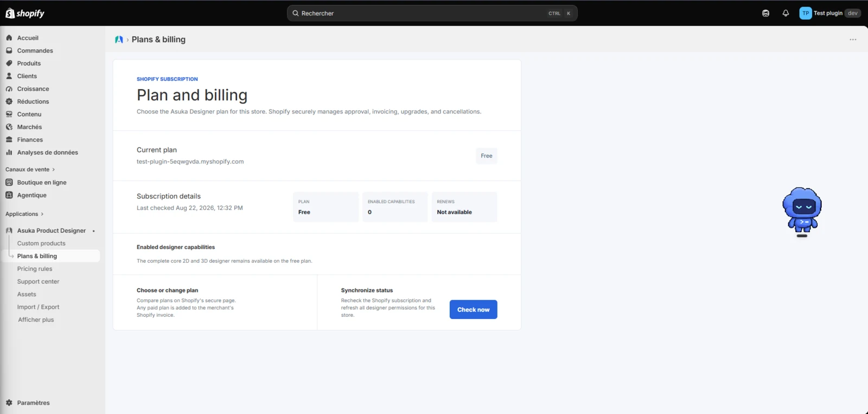Viewport: 868px width, 414px height.
Task: Click the CTRL K shortcut hint
Action: 560,13
